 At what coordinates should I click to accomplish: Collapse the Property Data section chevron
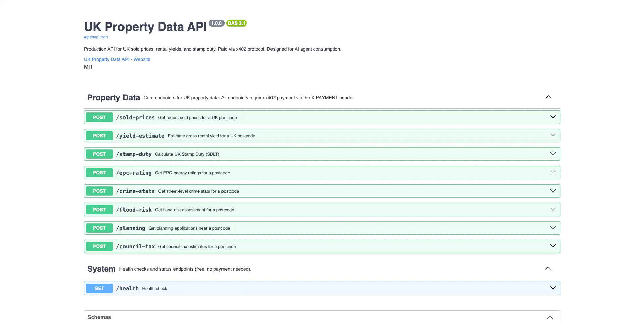click(x=548, y=97)
